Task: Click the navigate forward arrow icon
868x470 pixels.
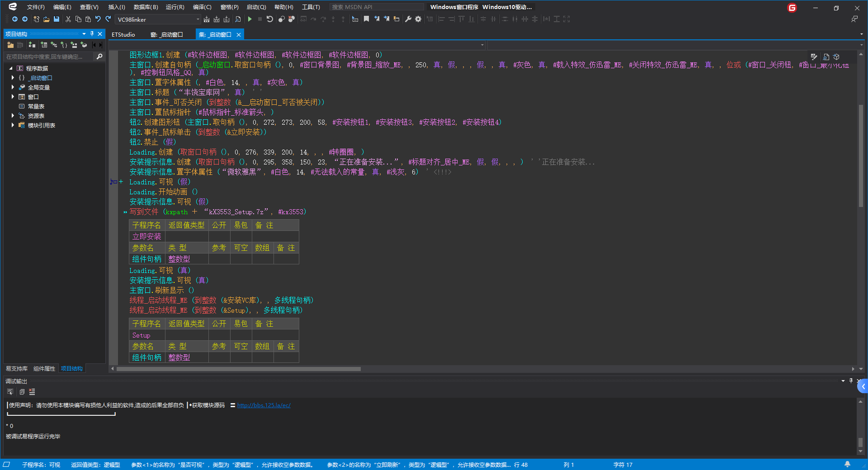Action: (25, 19)
